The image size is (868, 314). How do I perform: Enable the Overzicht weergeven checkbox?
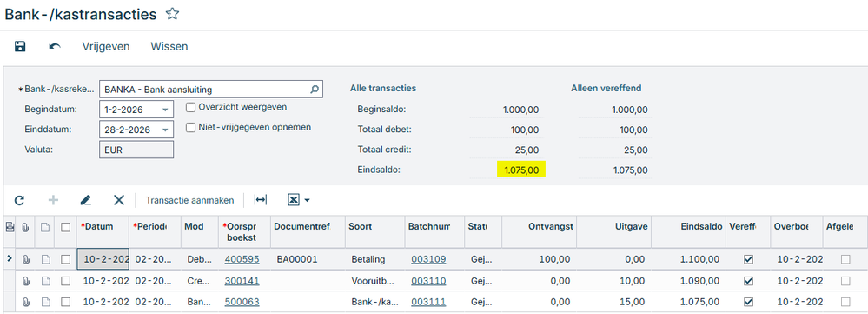(191, 107)
